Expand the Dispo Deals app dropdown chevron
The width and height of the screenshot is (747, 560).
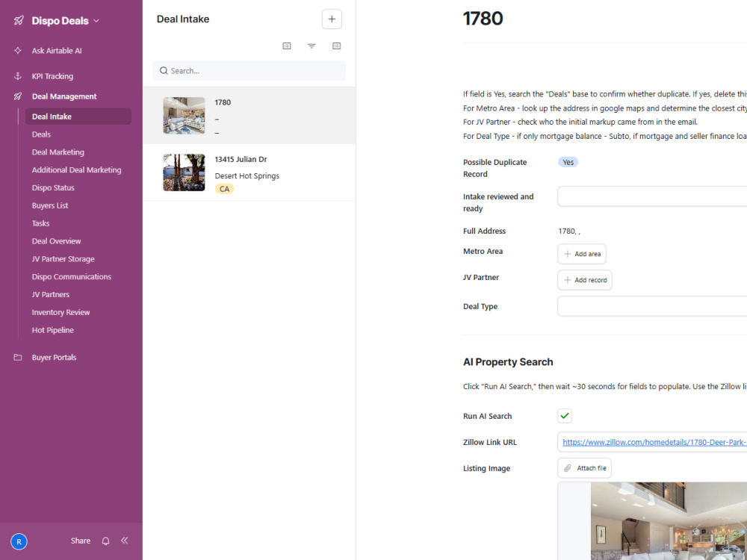tap(96, 21)
